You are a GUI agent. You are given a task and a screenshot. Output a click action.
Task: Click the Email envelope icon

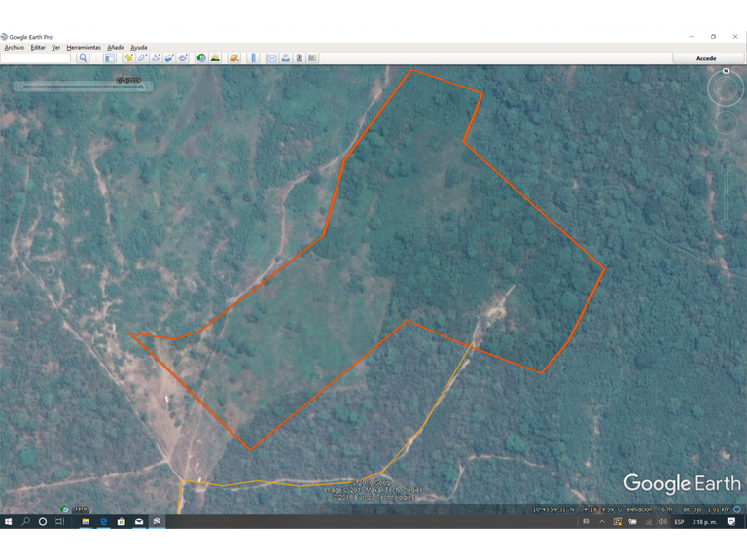tap(272, 58)
